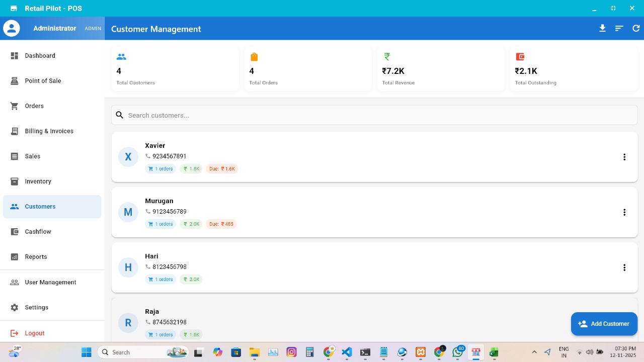Open the three-dot menu for Xavier
The width and height of the screenshot is (644, 362).
(624, 157)
